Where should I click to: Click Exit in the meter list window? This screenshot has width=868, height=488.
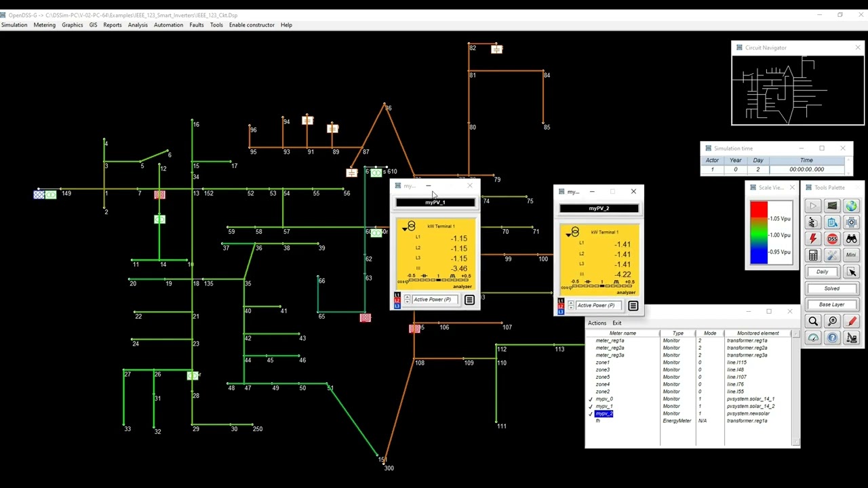click(x=616, y=323)
